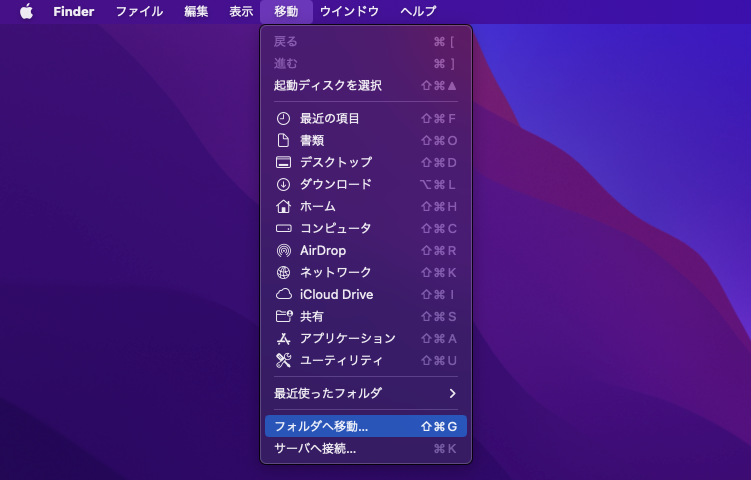This screenshot has width=751, height=480.
Task: Select サーバへ接続... menu entry
Action: coord(366,448)
